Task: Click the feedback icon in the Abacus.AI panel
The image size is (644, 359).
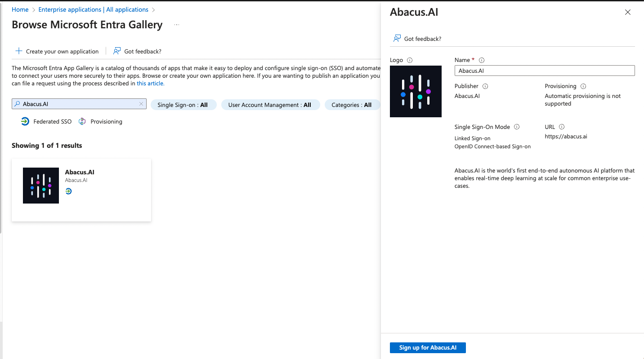Action: click(x=397, y=39)
